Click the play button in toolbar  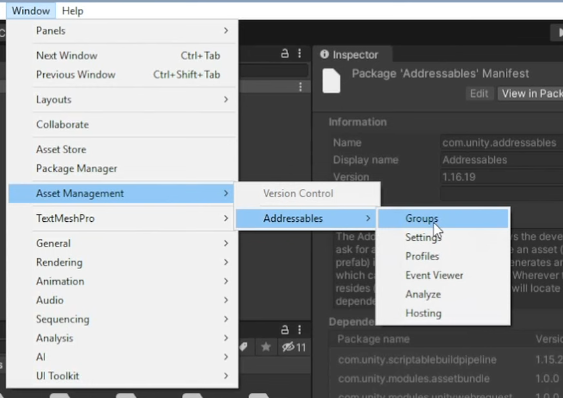(558, 33)
